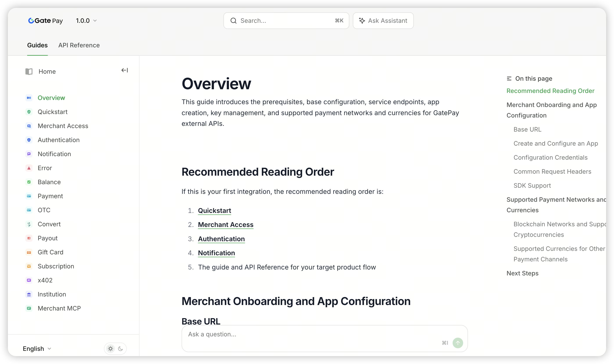Jump to Configuration Credentials section
Image resolution: width=614 pixels, height=364 pixels.
[550, 157]
